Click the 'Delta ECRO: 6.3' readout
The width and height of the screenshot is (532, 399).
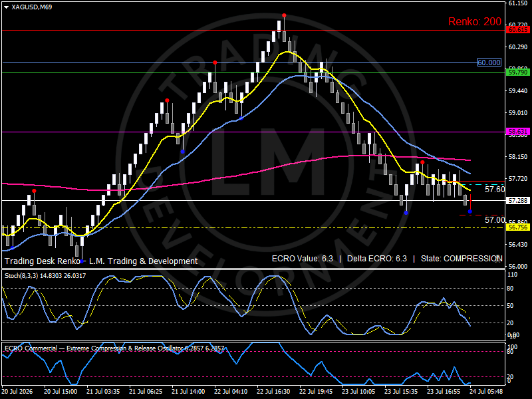coord(376,259)
